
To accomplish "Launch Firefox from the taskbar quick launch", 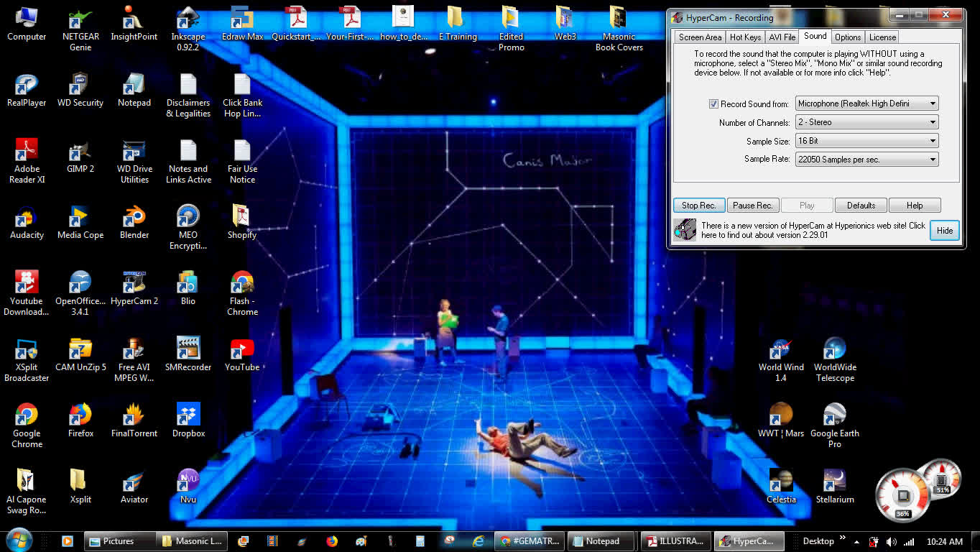I will 332,541.
